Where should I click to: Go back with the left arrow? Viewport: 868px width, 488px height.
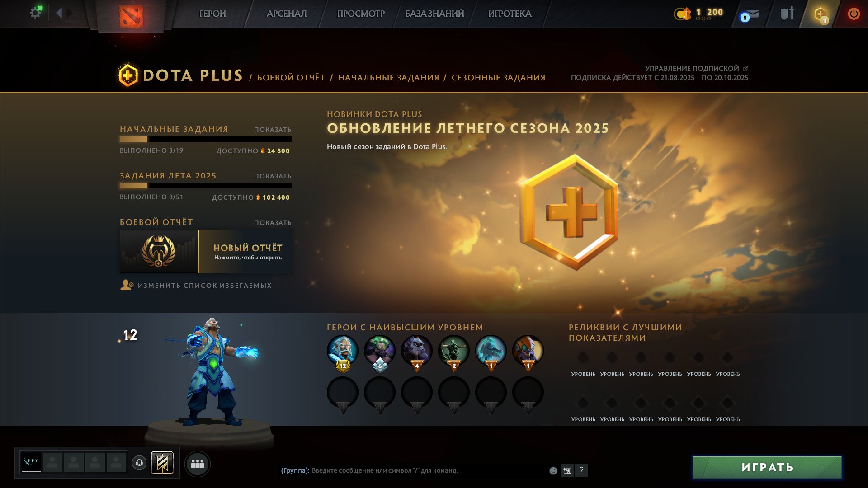tap(59, 13)
